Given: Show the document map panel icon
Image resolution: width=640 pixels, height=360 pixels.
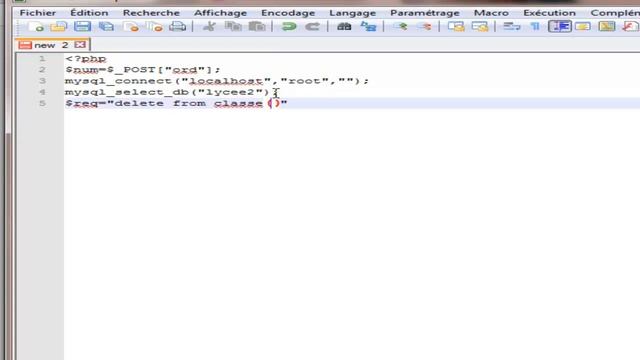Looking at the screenshot, I should [x=607, y=27].
